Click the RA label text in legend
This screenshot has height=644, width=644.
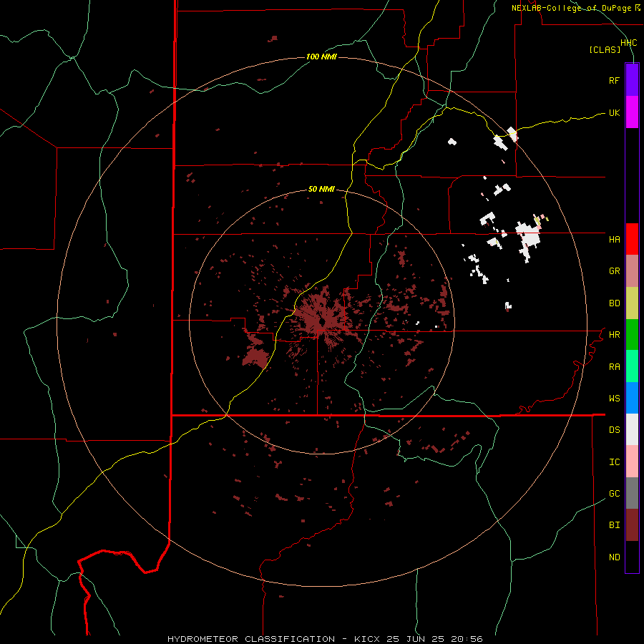(x=614, y=367)
